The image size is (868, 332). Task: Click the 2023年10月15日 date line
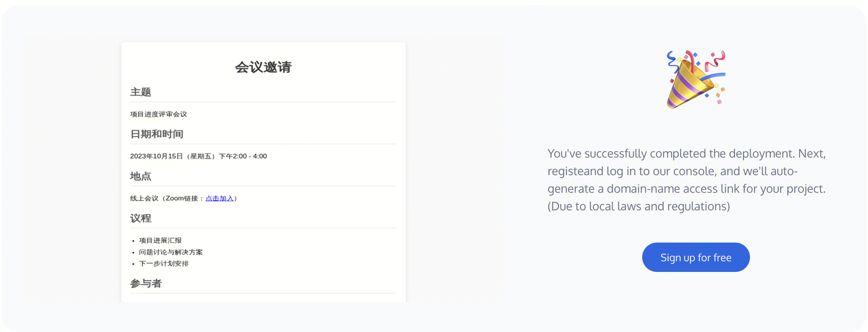(x=198, y=156)
